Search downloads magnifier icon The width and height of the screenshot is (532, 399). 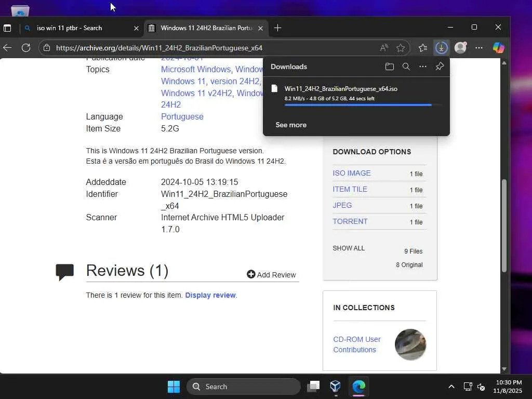[406, 66]
